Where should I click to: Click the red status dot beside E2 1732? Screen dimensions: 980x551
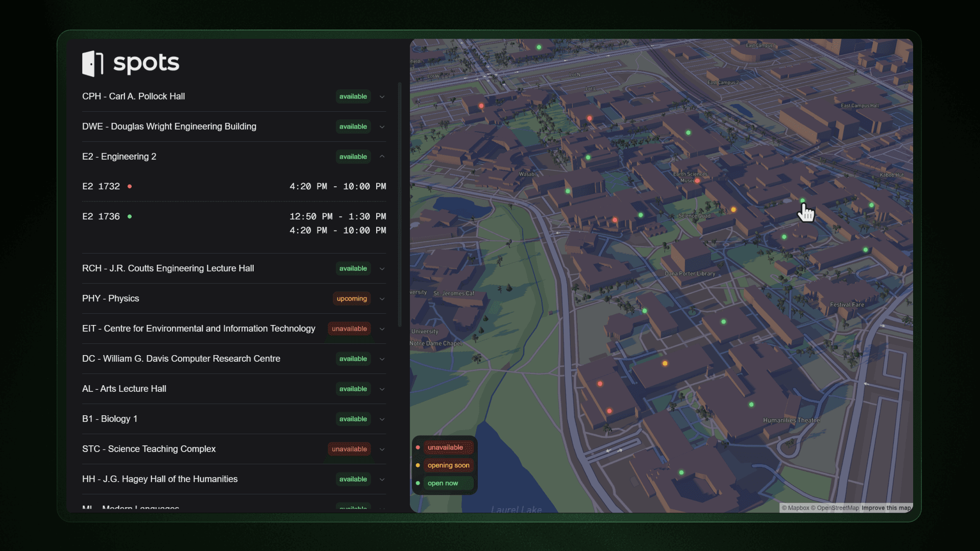[129, 186]
